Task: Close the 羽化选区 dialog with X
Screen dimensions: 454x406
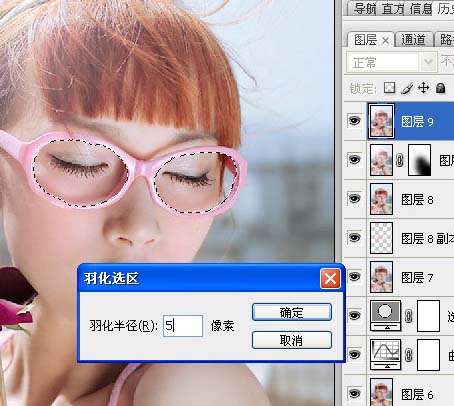Action: tap(330, 278)
